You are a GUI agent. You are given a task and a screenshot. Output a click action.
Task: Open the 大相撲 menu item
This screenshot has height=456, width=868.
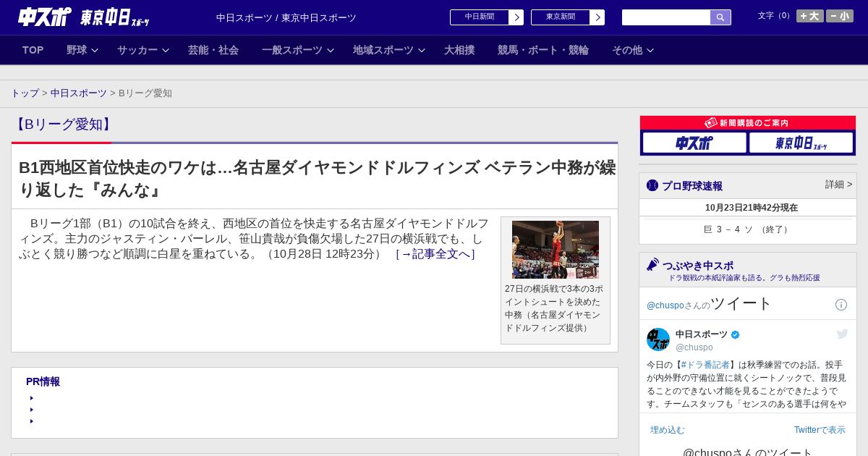(459, 50)
